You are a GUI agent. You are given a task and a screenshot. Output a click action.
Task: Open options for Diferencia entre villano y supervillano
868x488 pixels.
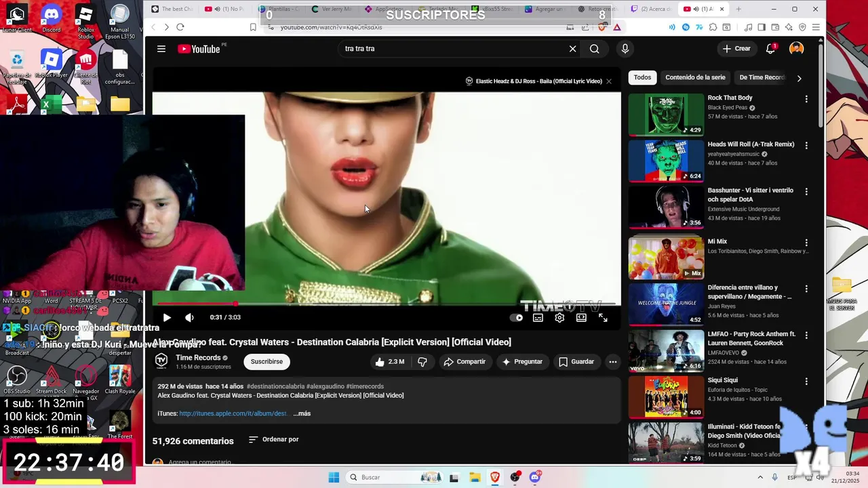point(806,288)
